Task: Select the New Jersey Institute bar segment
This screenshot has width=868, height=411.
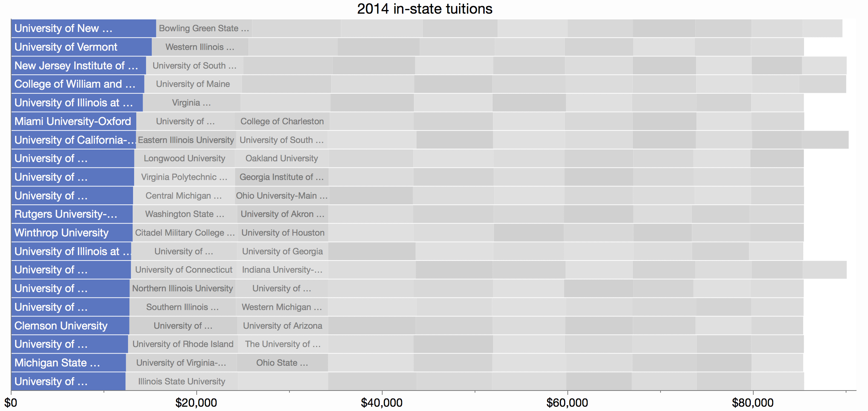Action: click(78, 66)
